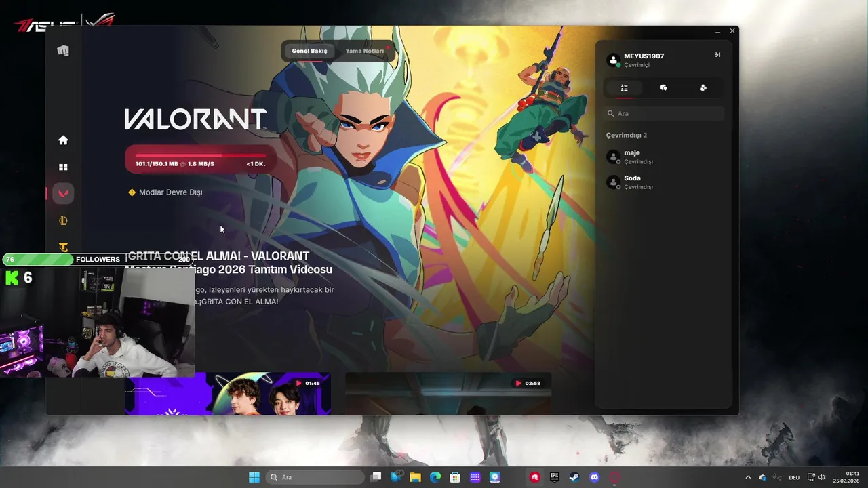Image resolution: width=868 pixels, height=488 pixels.
Task: Go to the Home icon in sidebar
Action: click(x=63, y=140)
